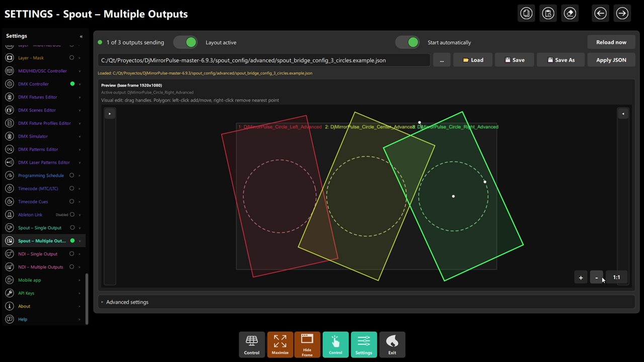Image resolution: width=644 pixels, height=362 pixels.
Task: Click the Hide Frame icon in the dock
Action: (307, 344)
